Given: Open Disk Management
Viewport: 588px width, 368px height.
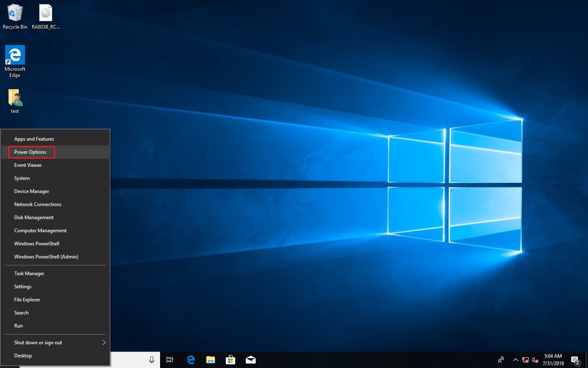Looking at the screenshot, I should point(55,218).
